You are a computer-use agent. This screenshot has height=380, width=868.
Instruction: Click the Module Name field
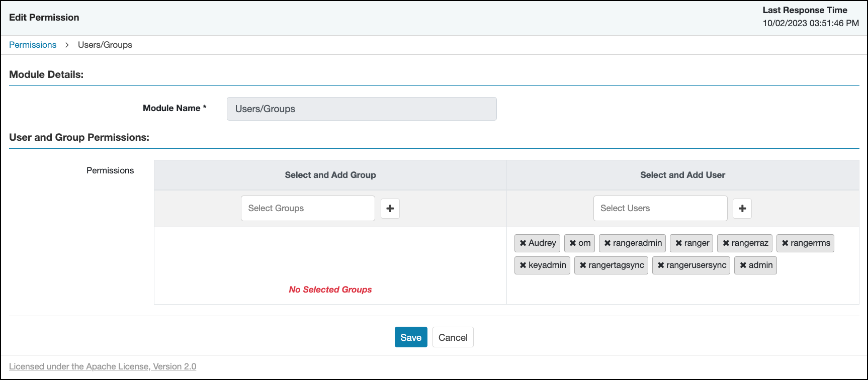[362, 109]
